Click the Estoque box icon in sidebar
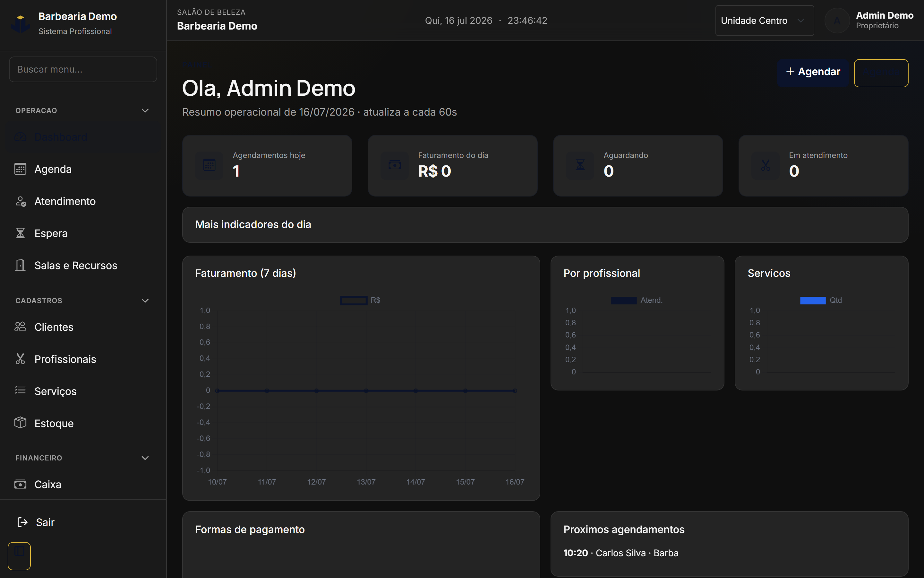 [20, 423]
